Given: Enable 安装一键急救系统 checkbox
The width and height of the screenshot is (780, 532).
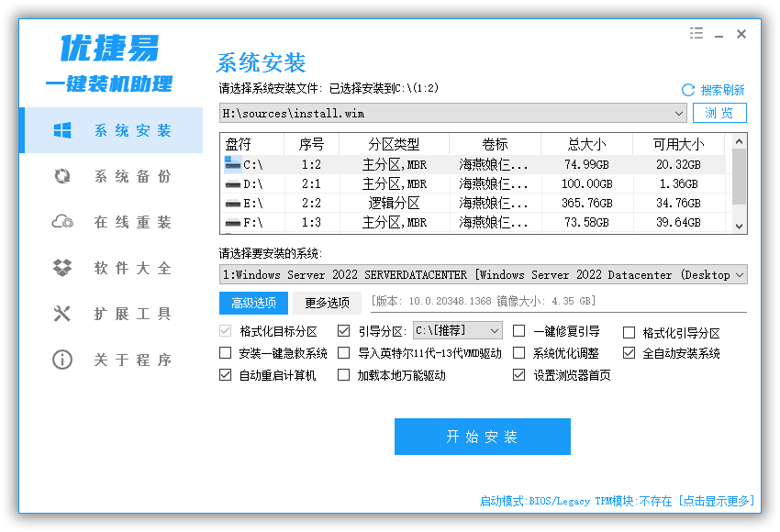Looking at the screenshot, I should click(226, 353).
